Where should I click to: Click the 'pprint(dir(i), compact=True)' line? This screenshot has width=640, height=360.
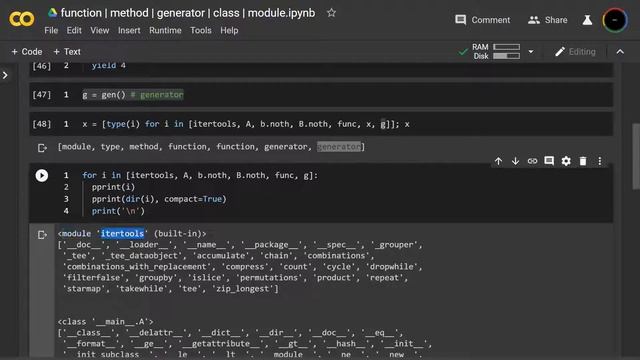159,199
